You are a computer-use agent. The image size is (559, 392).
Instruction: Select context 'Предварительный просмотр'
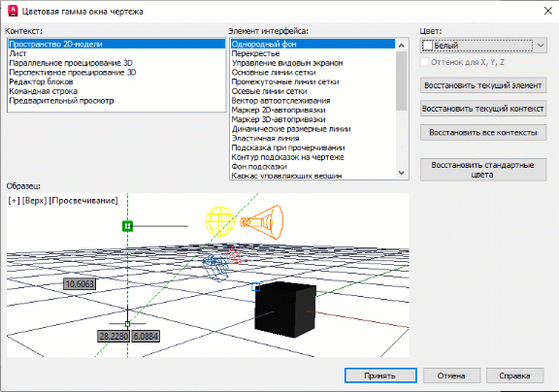coord(116,101)
